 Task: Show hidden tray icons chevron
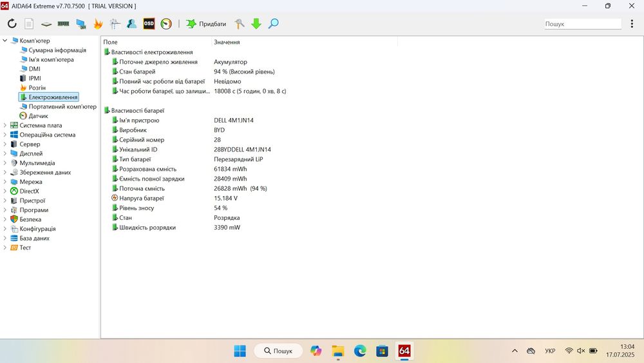click(515, 351)
